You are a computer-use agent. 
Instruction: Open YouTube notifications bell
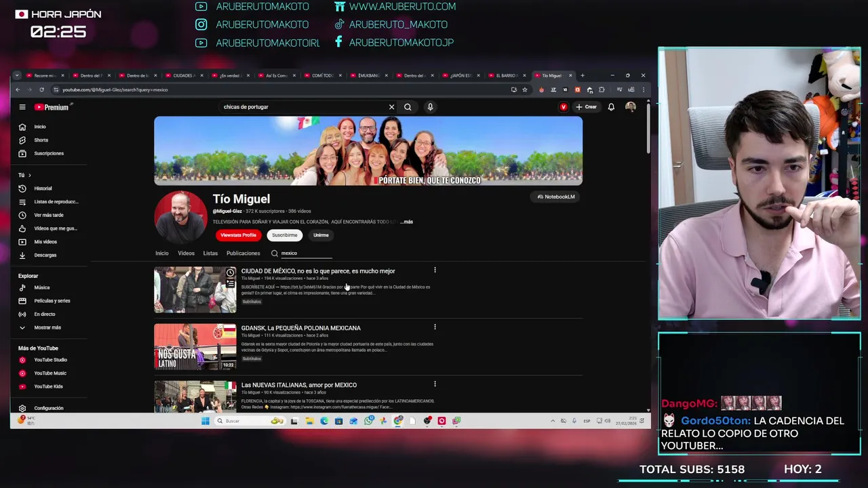(x=611, y=107)
